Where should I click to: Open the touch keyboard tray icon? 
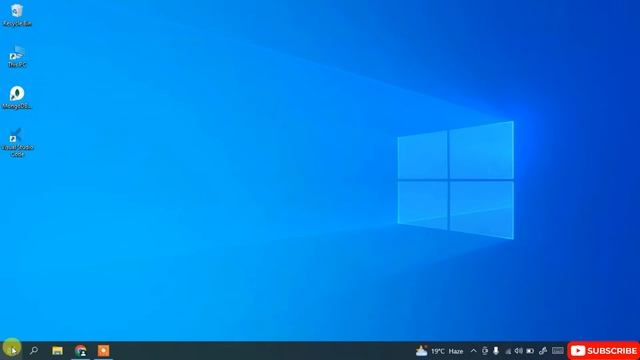[x=558, y=351]
